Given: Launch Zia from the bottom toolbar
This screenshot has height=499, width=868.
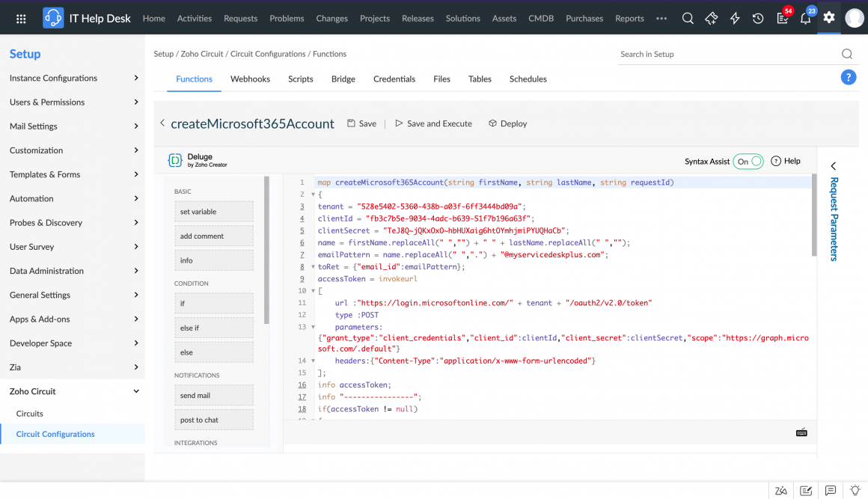Looking at the screenshot, I should pyautogui.click(x=781, y=490).
